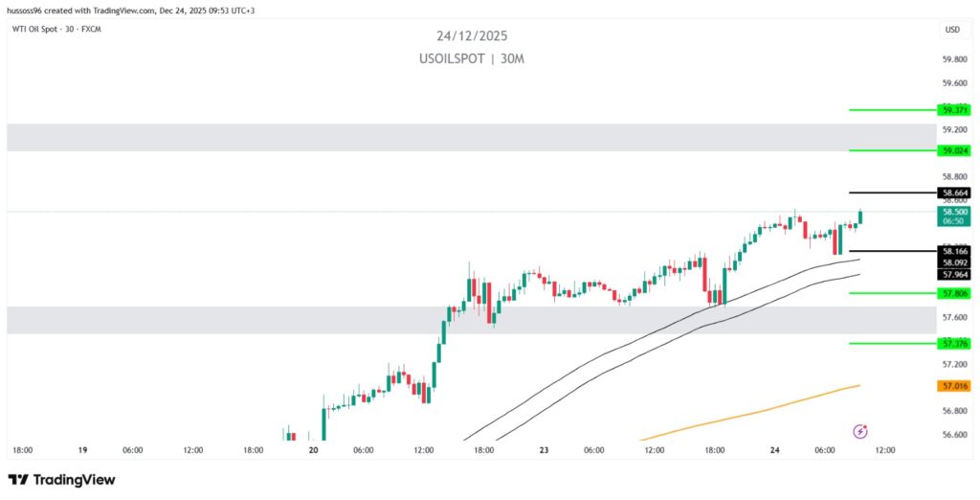Select the green 59.024 price label
The image size is (980, 500).
point(955,151)
